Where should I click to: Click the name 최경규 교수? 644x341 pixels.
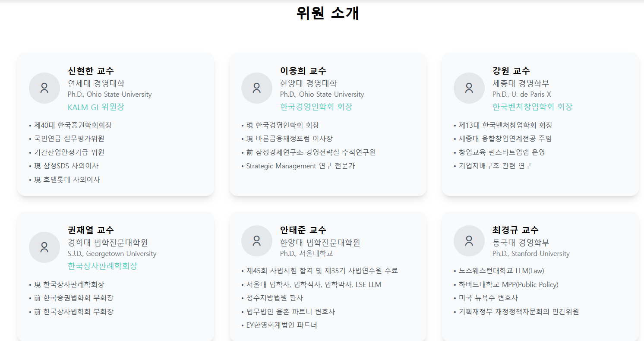pos(516,230)
